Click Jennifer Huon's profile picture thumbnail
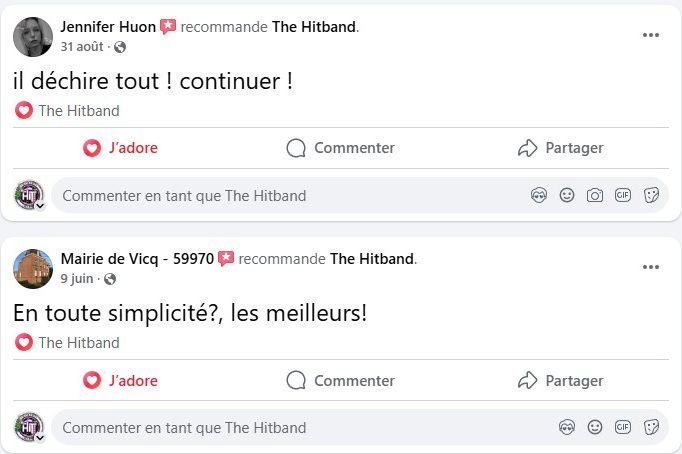The width and height of the screenshot is (682, 454). click(33, 36)
